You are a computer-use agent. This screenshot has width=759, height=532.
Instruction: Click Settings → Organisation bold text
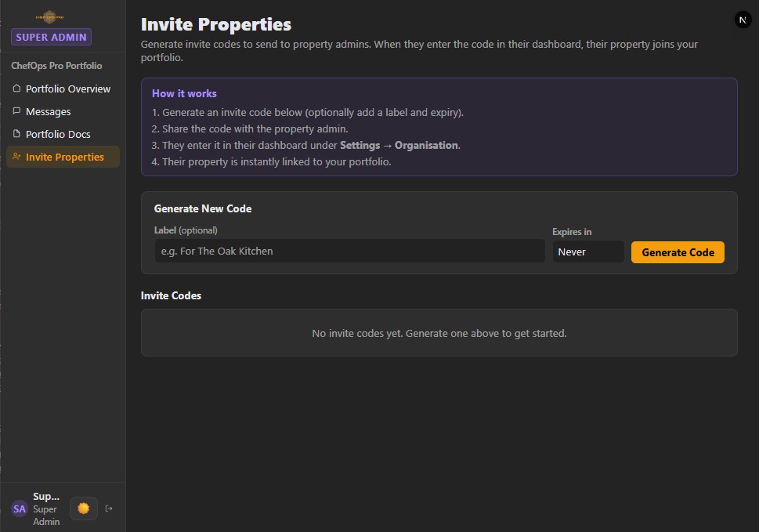point(399,145)
